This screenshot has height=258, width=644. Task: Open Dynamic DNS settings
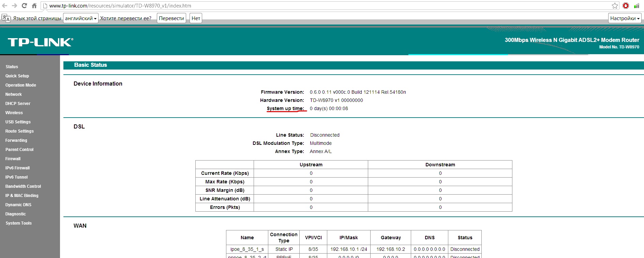18,205
